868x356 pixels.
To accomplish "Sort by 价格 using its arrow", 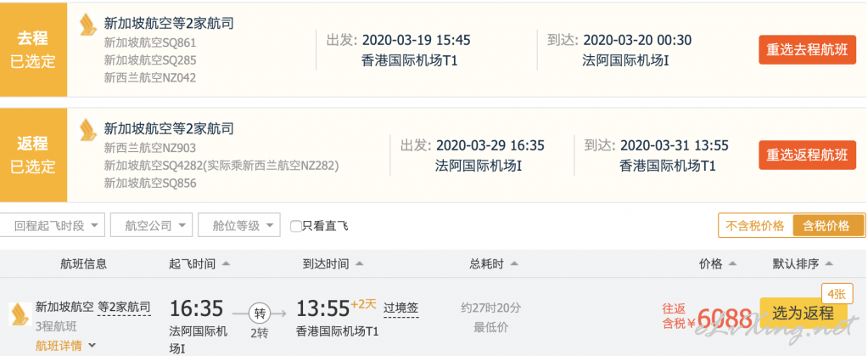I will (x=733, y=264).
